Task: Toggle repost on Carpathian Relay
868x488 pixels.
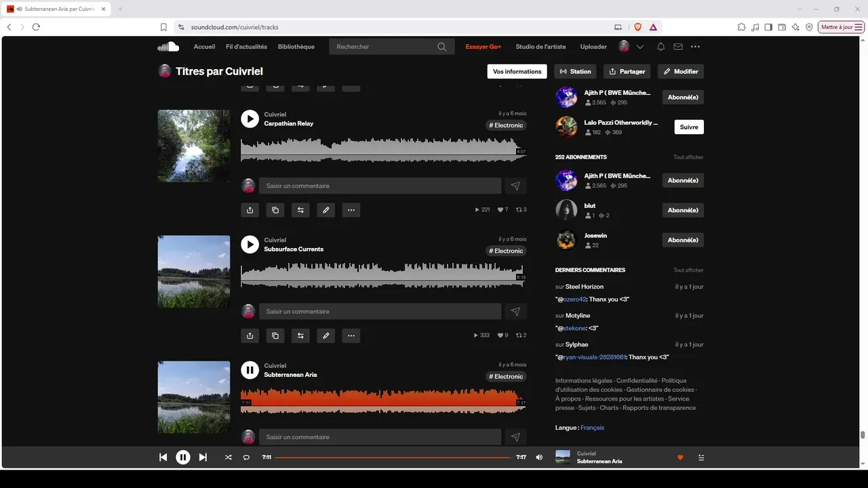Action: click(x=300, y=210)
